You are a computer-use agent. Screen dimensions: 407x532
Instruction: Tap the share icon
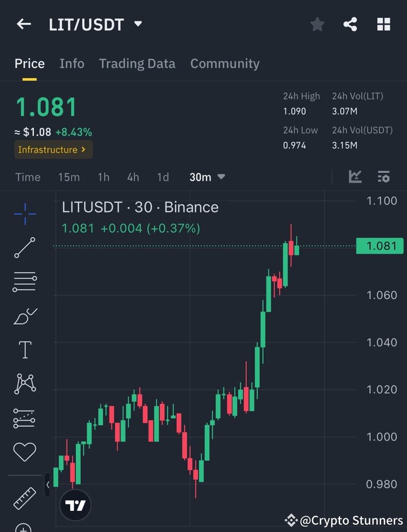click(350, 24)
